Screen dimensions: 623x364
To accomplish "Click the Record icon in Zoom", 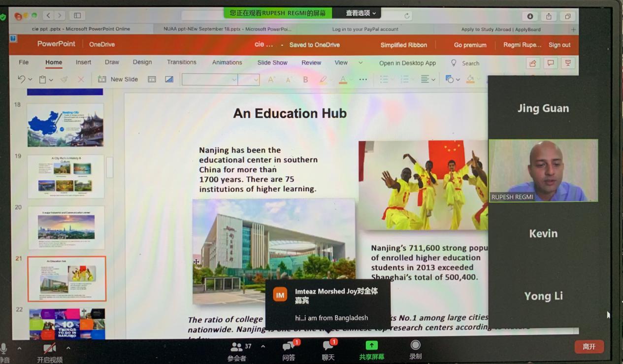I will (x=415, y=345).
